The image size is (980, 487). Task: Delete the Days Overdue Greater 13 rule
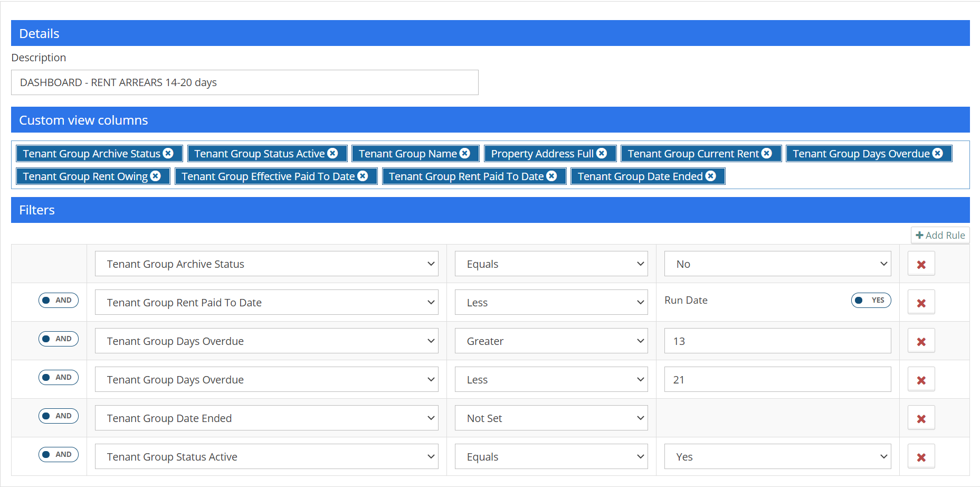pos(921,341)
